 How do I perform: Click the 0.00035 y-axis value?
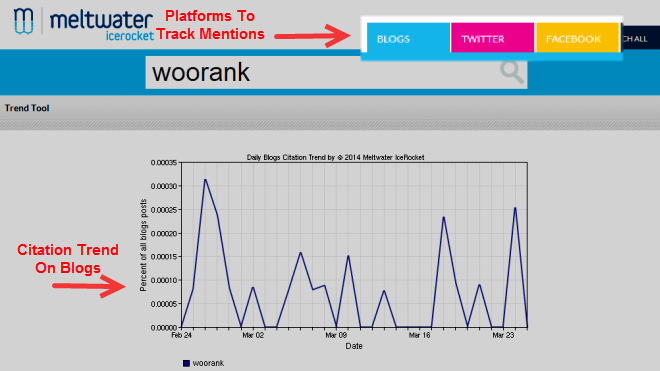coord(164,163)
